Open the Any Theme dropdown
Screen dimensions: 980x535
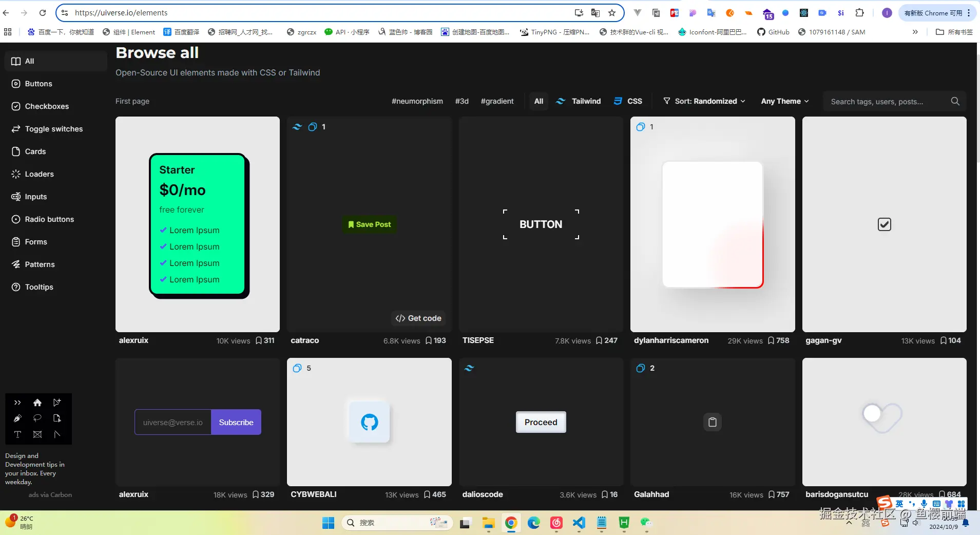[785, 101]
